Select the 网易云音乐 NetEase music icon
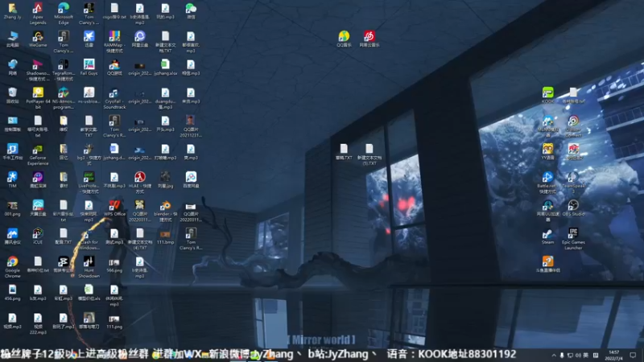Viewport: 644px width, 362px height. pyautogui.click(x=369, y=39)
